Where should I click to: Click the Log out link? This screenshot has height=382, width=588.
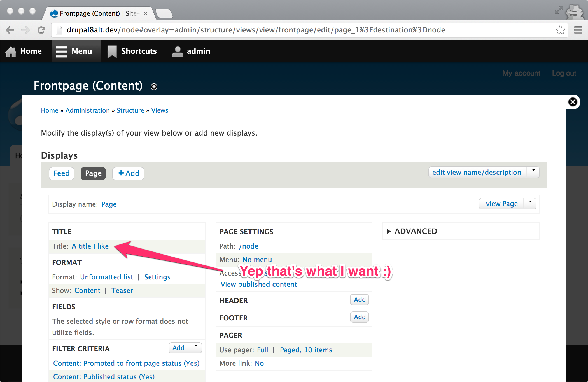click(x=564, y=73)
